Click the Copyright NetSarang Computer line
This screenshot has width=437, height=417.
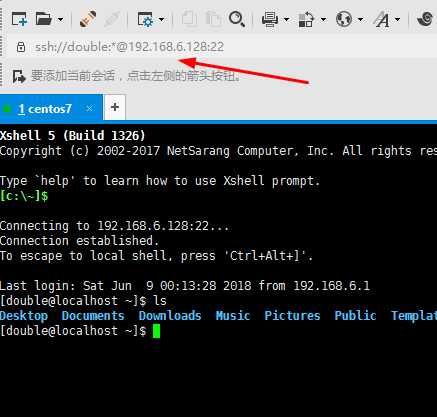(x=218, y=151)
